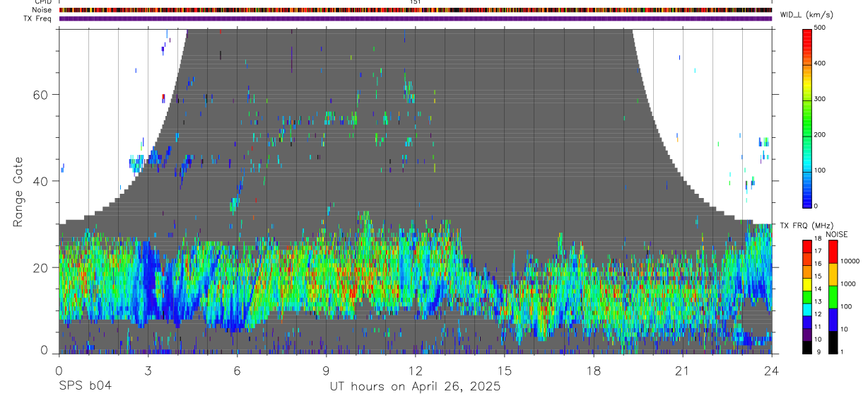Click the TX Freq purple strip
This screenshot has height=401, width=868.
click(416, 18)
